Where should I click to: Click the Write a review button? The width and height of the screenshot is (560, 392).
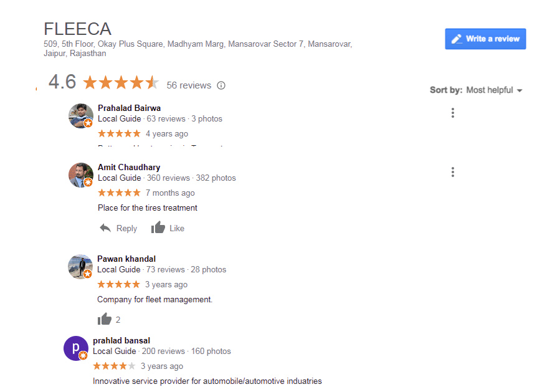(x=485, y=39)
